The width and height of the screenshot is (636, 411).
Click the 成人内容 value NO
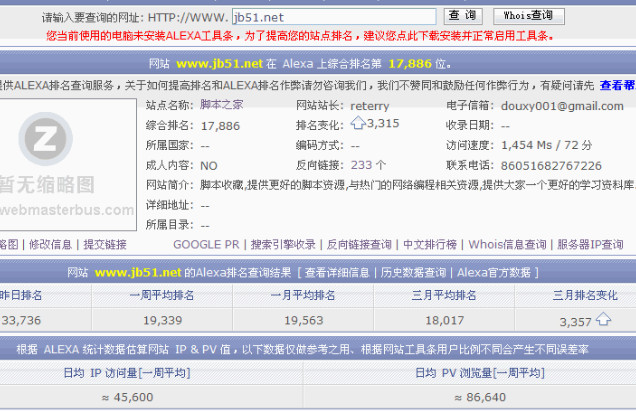[209, 166]
